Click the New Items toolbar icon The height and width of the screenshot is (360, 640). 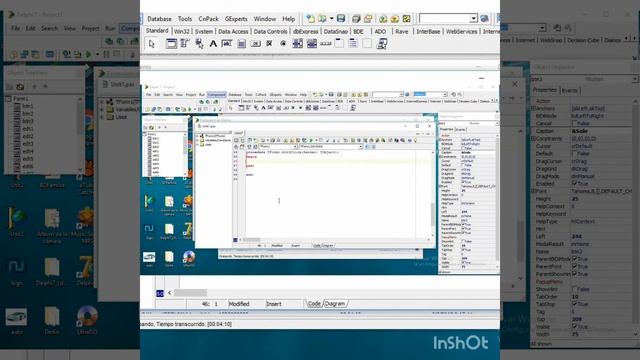click(310, 19)
